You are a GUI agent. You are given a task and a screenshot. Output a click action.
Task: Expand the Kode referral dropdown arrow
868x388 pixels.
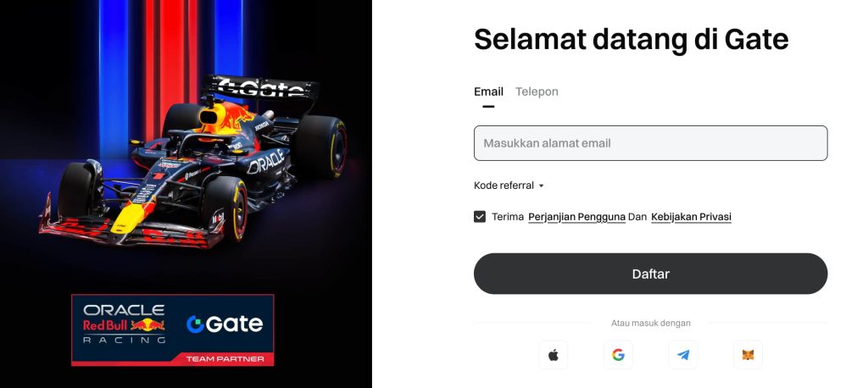click(542, 186)
